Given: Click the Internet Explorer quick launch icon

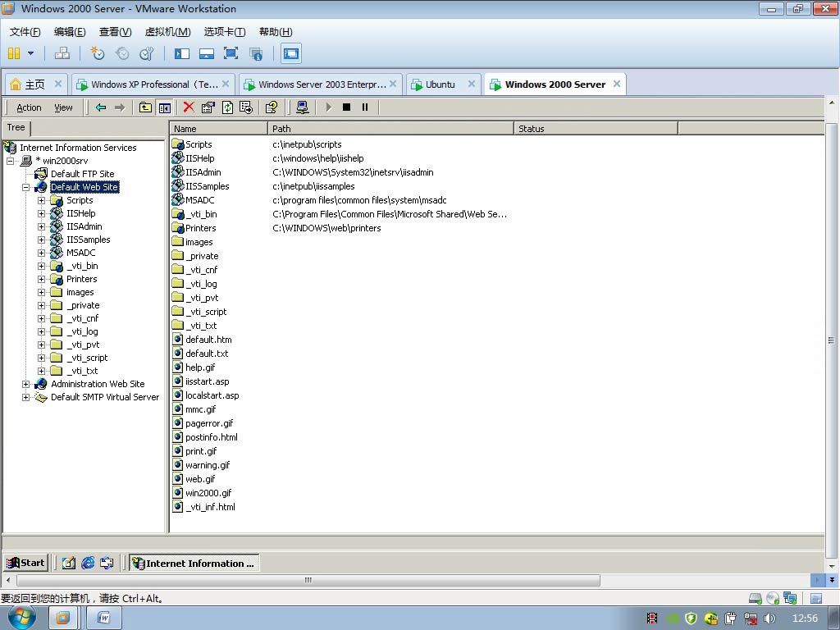Looking at the screenshot, I should (88, 563).
